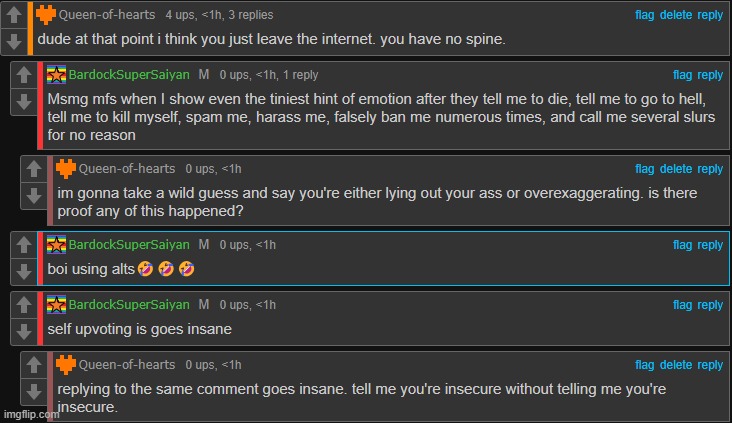Screen dimensions: 732x423
Task: Open BardockSuperSaiyan profile from "Msmg mfs" comment
Action: click(x=129, y=75)
